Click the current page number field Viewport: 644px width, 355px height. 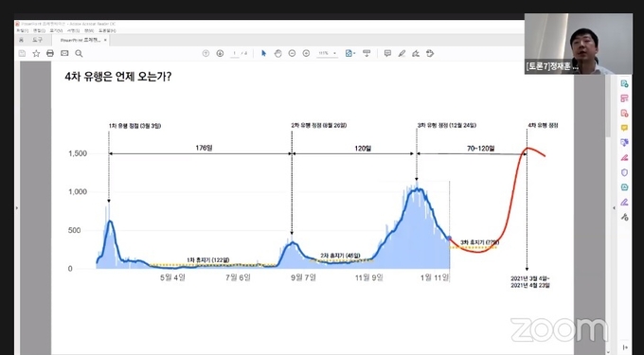(x=235, y=53)
